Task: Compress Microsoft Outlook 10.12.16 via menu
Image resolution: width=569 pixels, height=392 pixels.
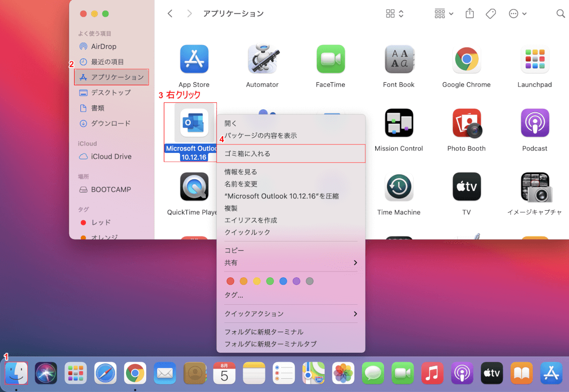Action: click(x=291, y=196)
